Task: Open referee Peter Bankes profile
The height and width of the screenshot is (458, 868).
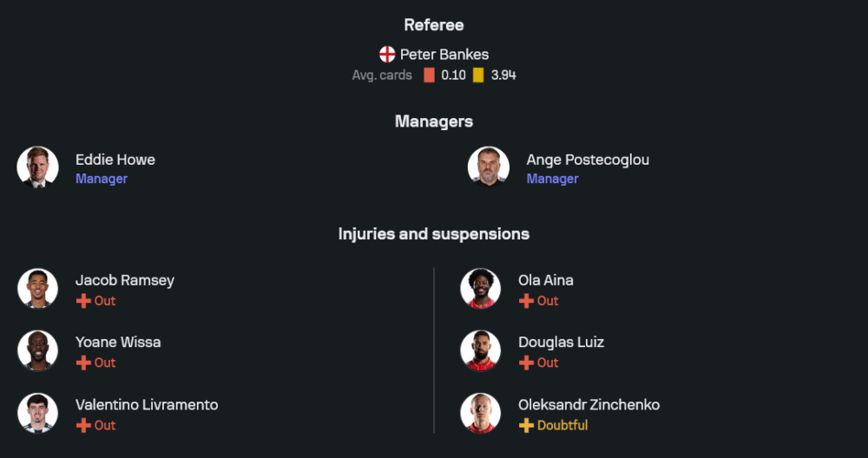Action: pyautogui.click(x=444, y=54)
